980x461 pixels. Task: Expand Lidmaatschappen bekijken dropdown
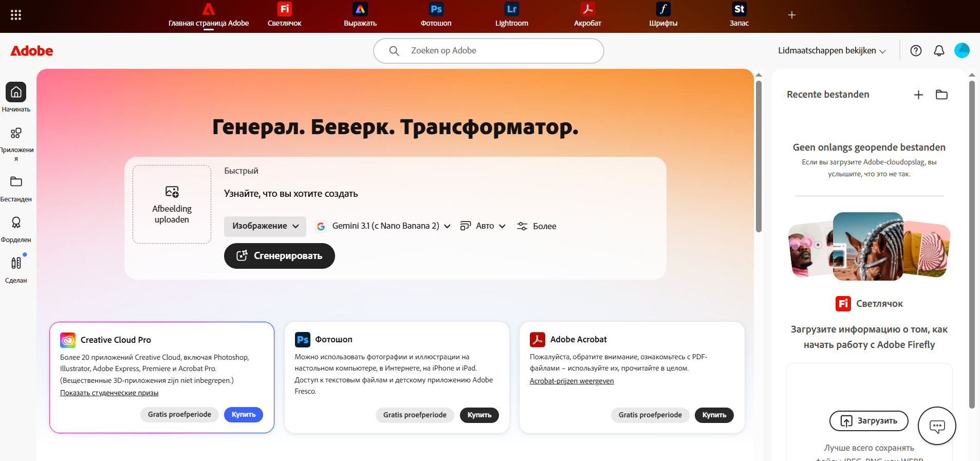pos(832,50)
